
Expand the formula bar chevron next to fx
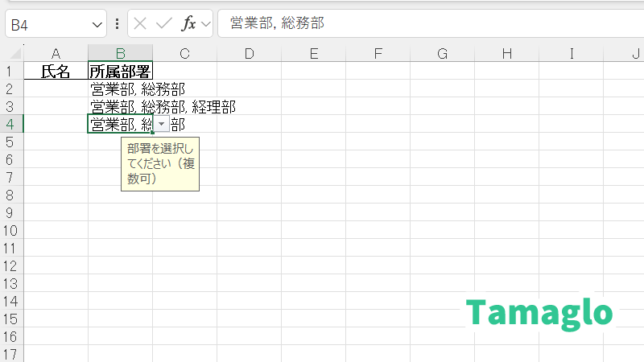coord(206,24)
